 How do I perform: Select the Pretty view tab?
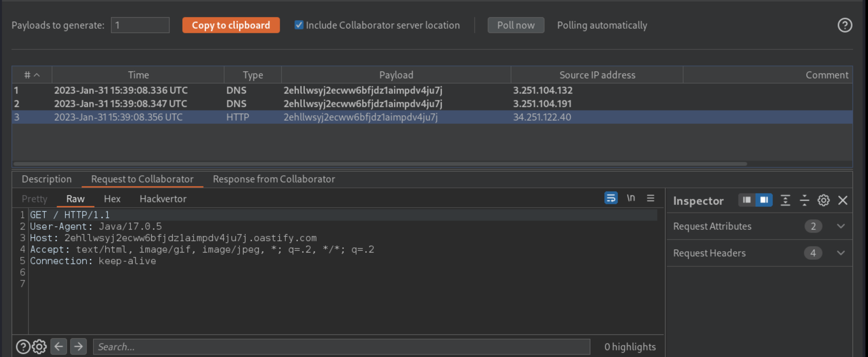34,199
